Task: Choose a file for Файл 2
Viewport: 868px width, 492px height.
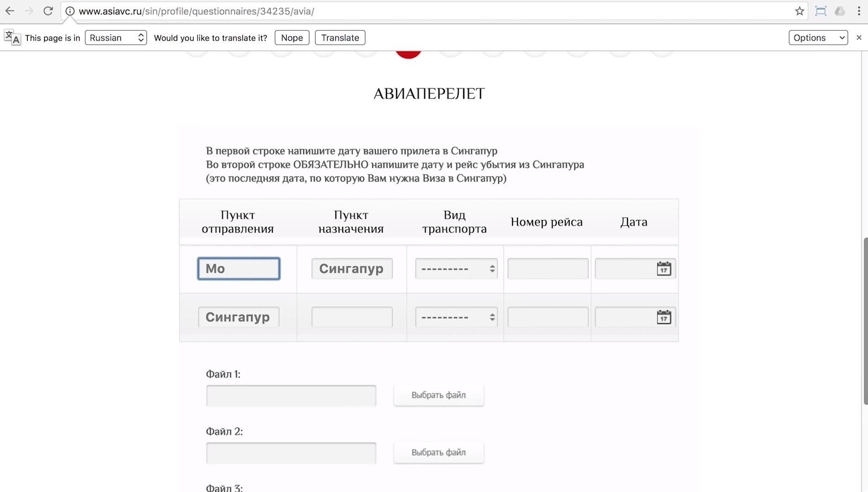Action: pos(439,452)
